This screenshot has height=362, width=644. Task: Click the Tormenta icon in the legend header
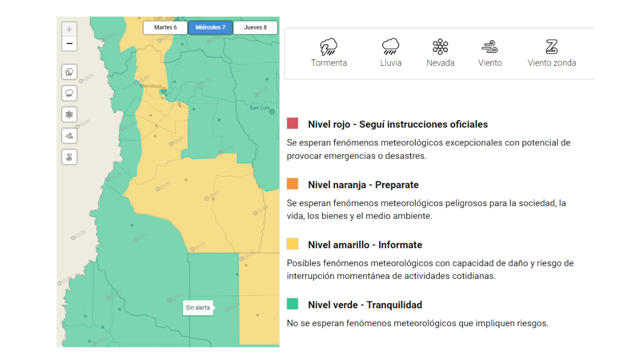[x=329, y=47]
